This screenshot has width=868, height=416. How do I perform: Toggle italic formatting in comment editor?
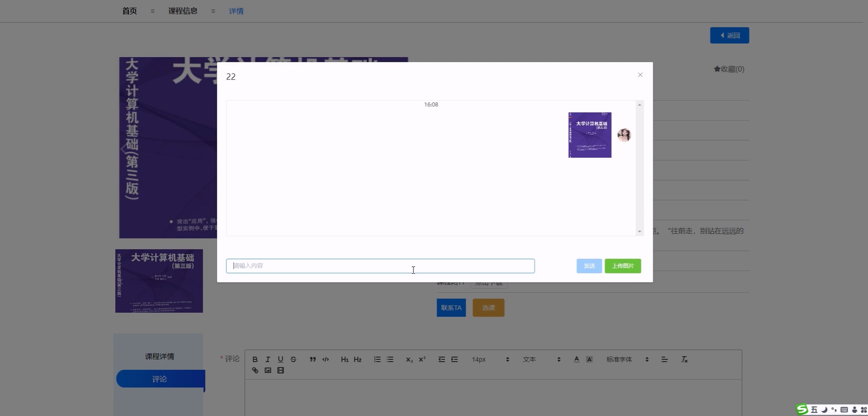click(268, 359)
